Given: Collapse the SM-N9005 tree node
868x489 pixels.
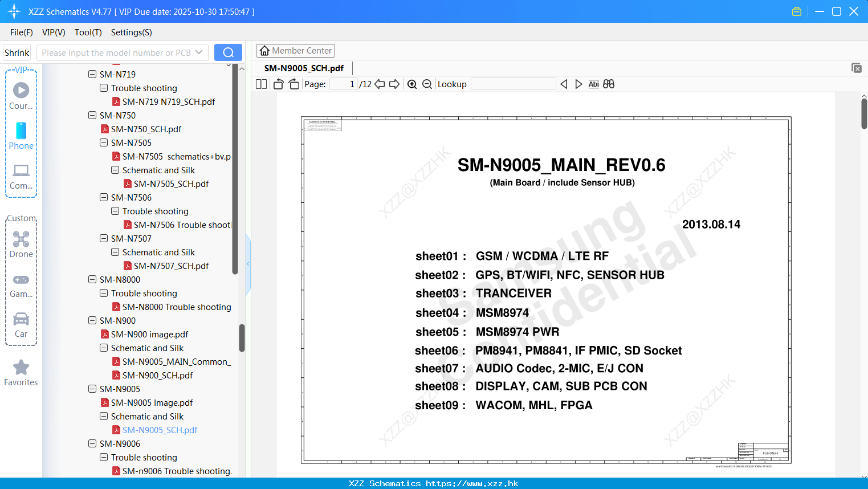Looking at the screenshot, I should pos(92,389).
